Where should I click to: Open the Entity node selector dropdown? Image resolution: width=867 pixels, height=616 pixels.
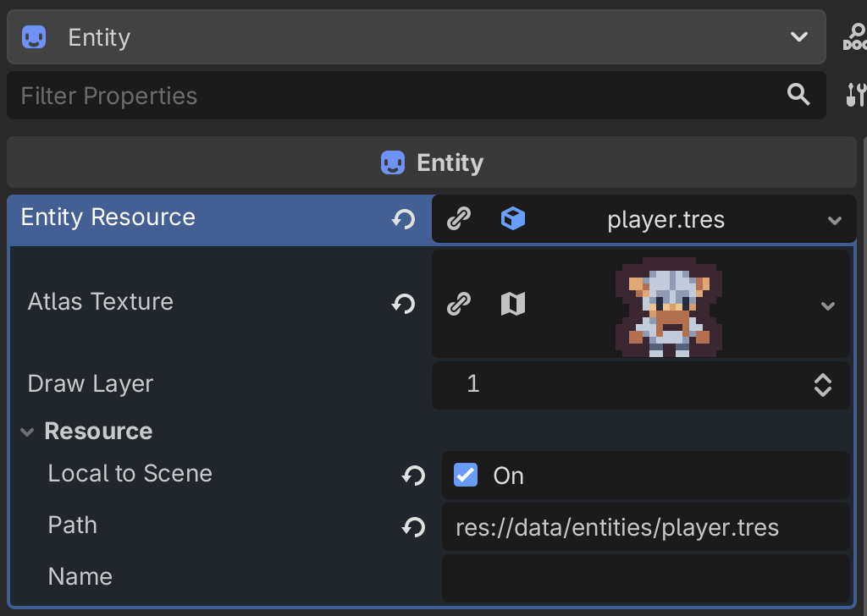coord(798,37)
